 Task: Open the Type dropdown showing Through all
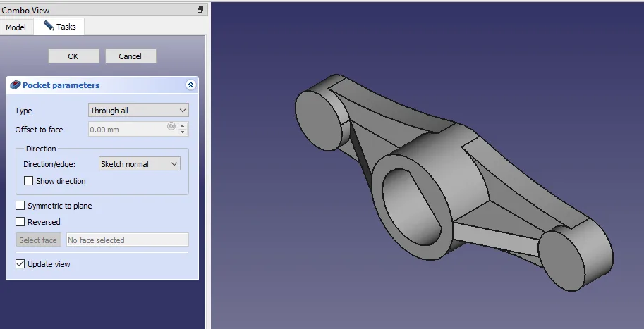138,111
